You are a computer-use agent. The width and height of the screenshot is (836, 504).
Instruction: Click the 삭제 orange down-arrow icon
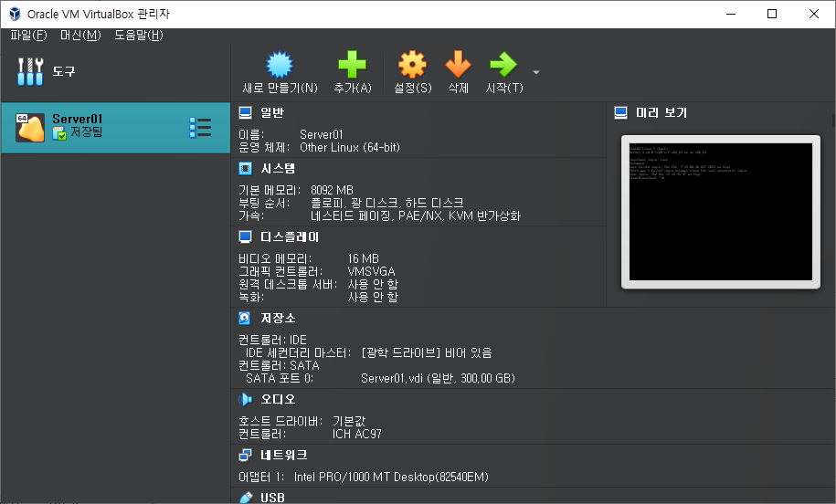tap(458, 65)
